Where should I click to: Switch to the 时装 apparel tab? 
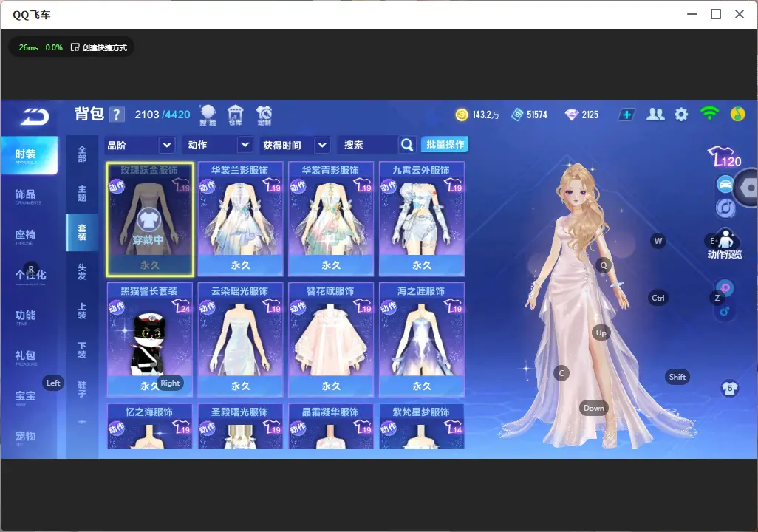click(x=29, y=155)
